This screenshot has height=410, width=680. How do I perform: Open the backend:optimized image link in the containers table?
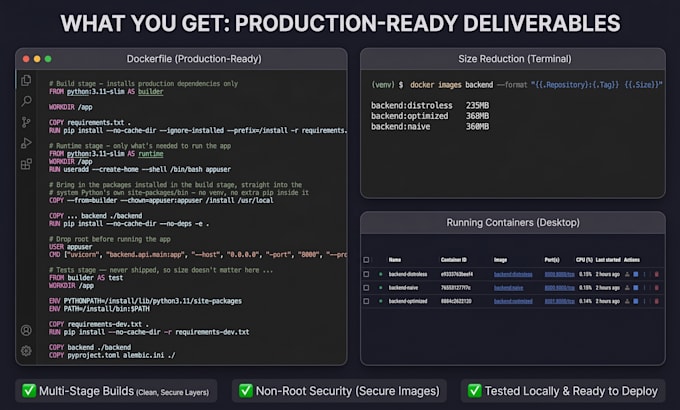click(x=513, y=301)
